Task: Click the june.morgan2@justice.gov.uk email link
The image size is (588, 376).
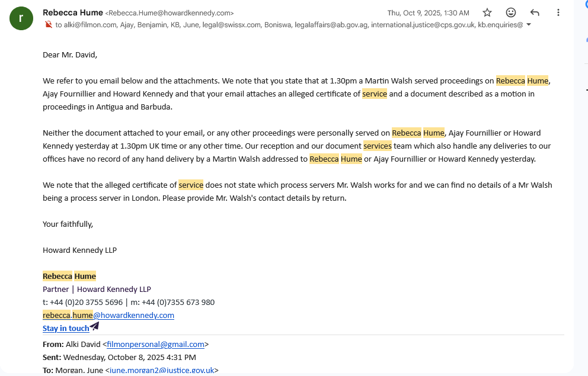Action: pos(162,370)
